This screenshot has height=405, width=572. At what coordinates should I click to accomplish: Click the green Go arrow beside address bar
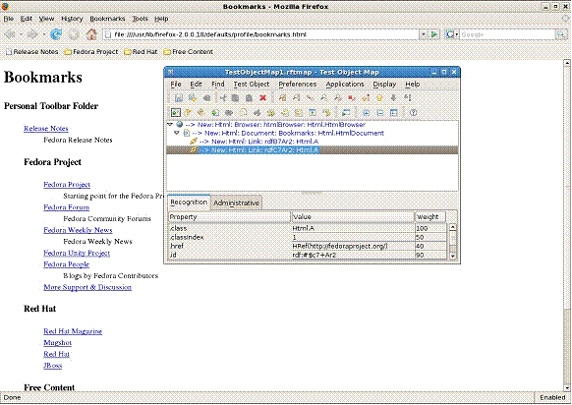click(434, 34)
